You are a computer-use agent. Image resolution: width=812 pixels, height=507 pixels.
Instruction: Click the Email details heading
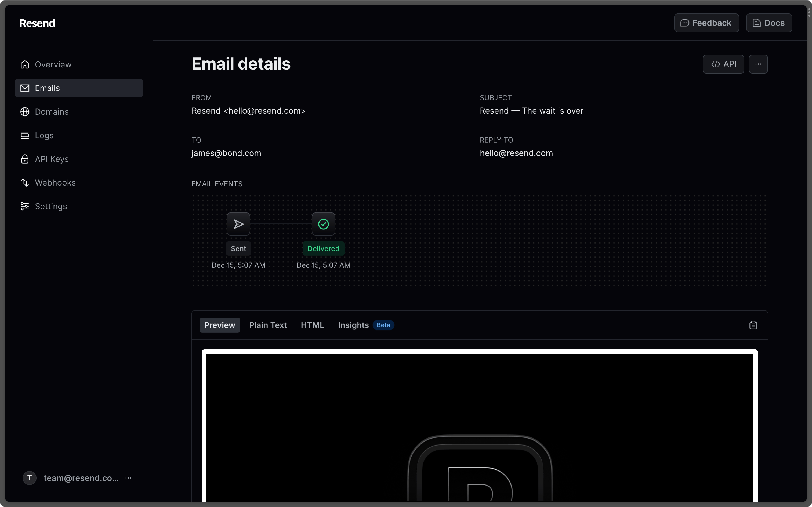pyautogui.click(x=241, y=64)
